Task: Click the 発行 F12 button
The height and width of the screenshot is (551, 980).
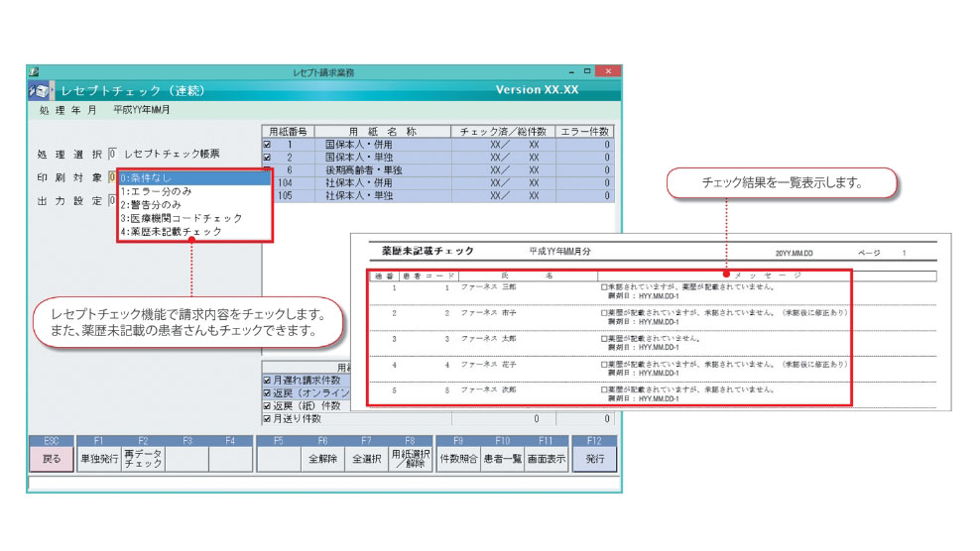Action: click(x=594, y=459)
